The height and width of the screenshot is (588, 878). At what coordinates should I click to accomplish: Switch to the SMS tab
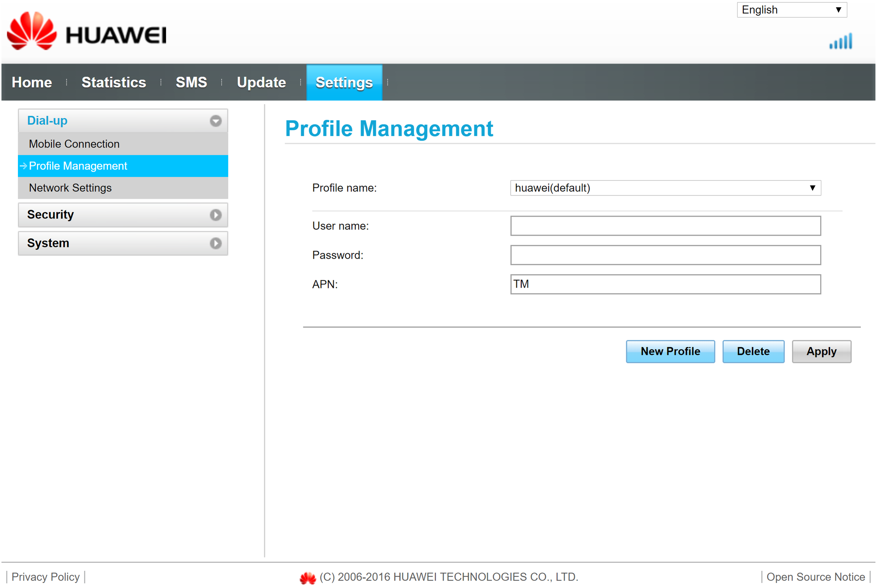(191, 82)
